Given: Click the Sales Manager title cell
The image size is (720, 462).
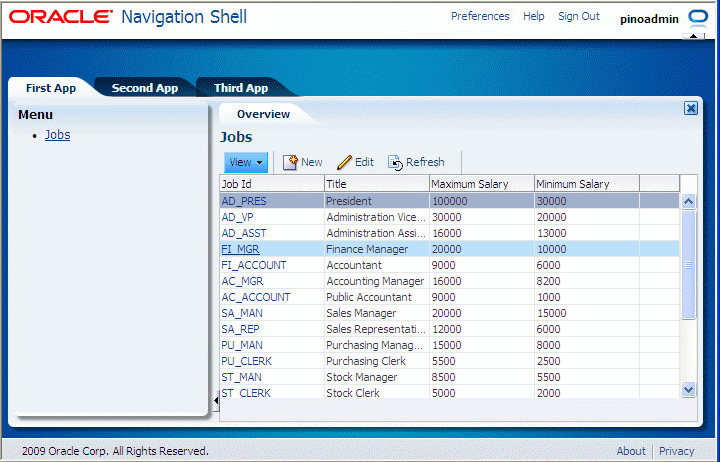Looking at the screenshot, I should (x=377, y=313).
